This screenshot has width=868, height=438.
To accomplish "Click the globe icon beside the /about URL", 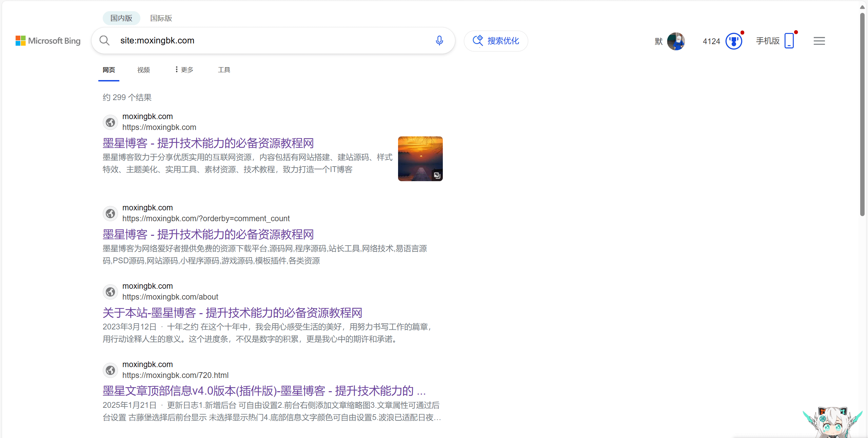I will coord(110,292).
